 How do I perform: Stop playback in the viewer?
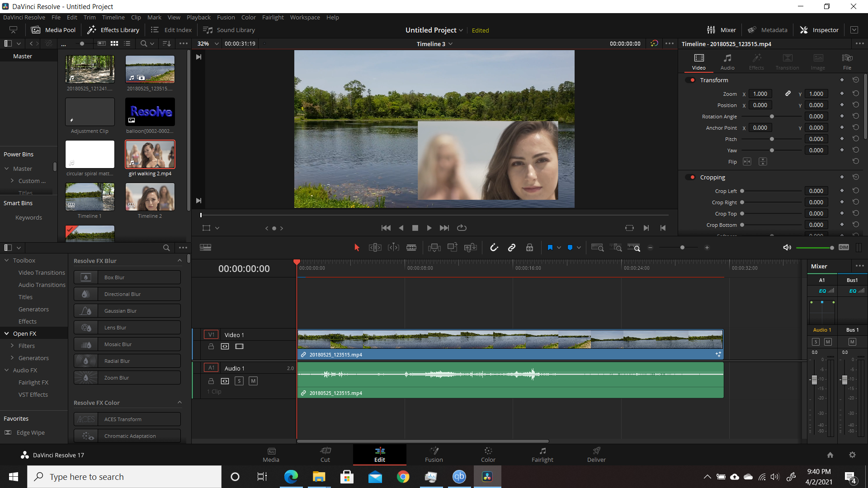pos(415,228)
